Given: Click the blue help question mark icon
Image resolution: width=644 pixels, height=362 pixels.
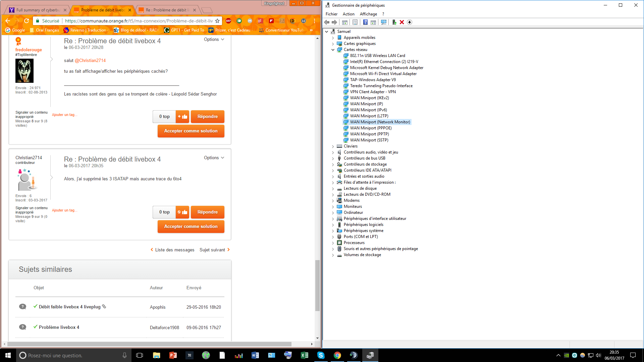Looking at the screenshot, I should coord(365,22).
